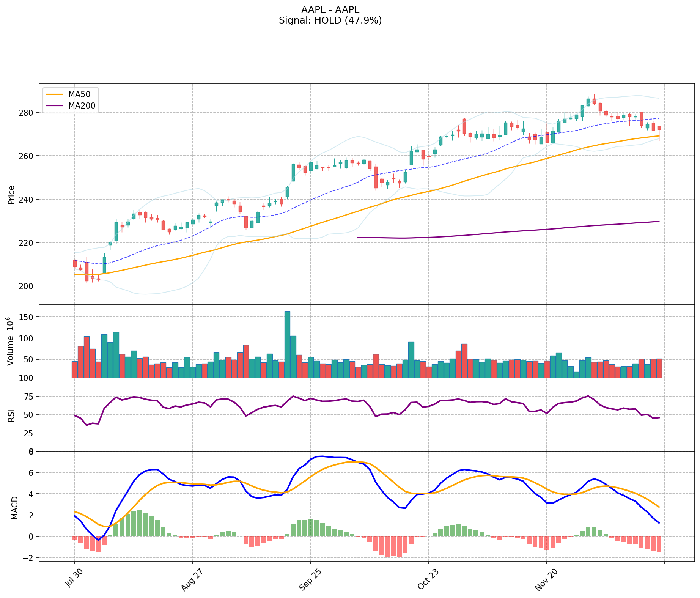
Task: Click the Signal: HOLD (47.9%) text
Action: pyautogui.click(x=330, y=20)
